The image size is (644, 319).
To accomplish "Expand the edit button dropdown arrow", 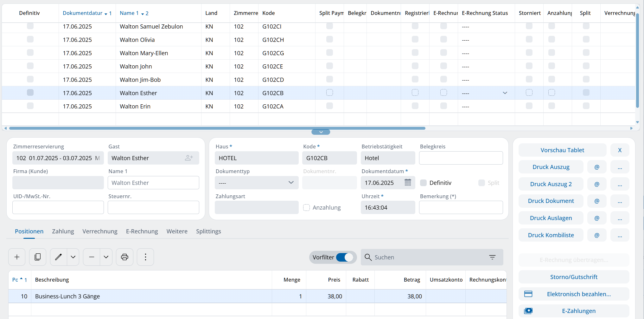I will click(73, 257).
